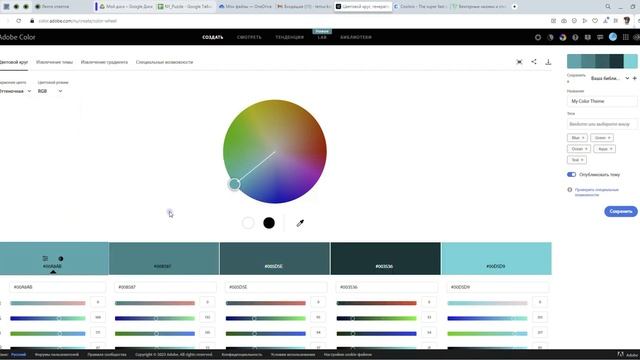Select the #008587 second swatch
The height and width of the screenshot is (360, 640).
164,258
